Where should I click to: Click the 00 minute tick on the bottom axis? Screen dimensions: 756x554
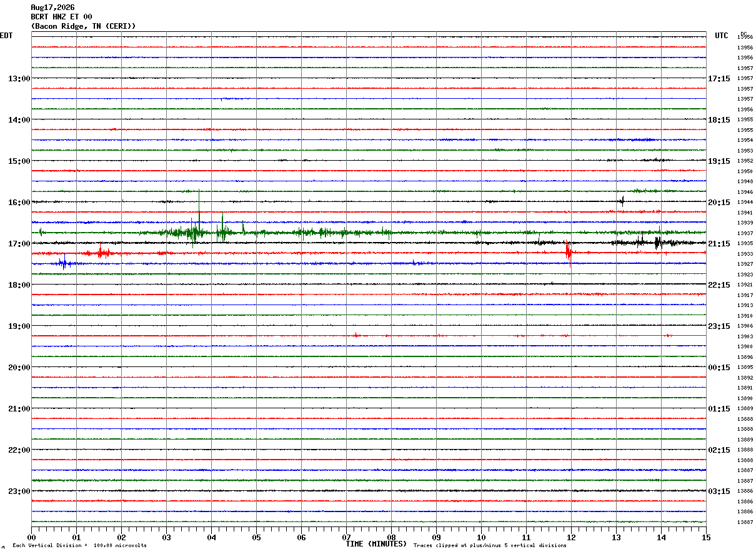31,537
